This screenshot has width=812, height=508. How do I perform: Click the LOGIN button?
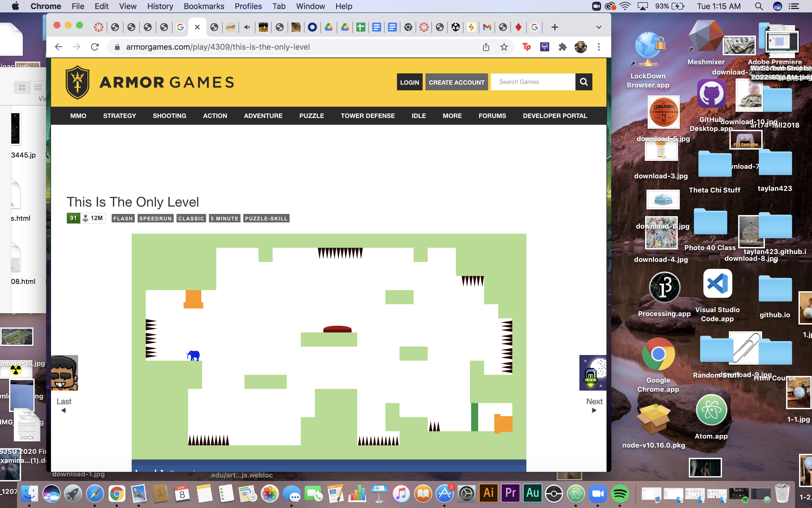tap(409, 82)
